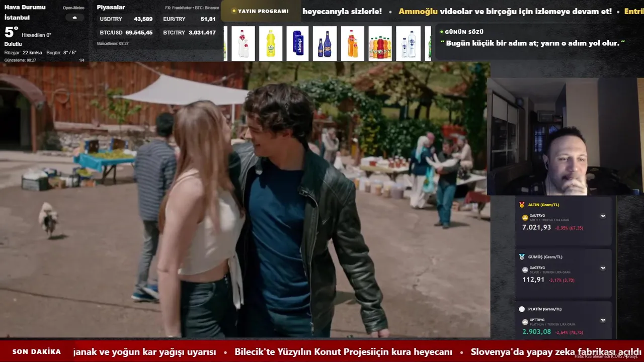Click the İstanbul city name
The height and width of the screenshot is (362, 644).
(17, 17)
